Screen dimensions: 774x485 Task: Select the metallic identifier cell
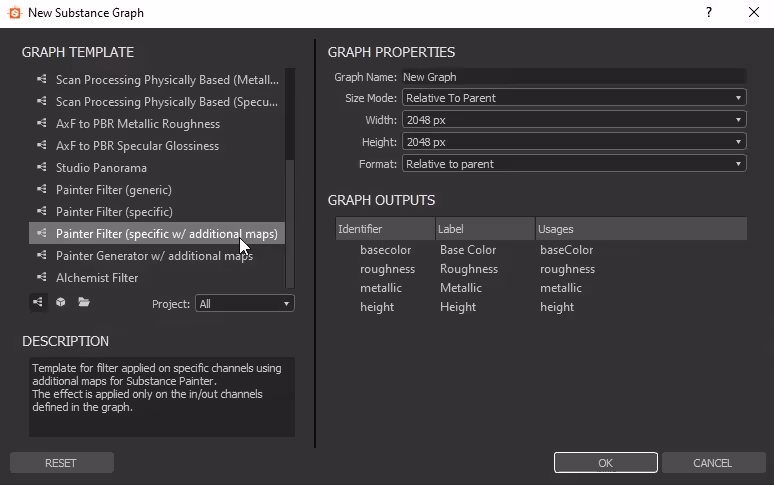tap(381, 288)
